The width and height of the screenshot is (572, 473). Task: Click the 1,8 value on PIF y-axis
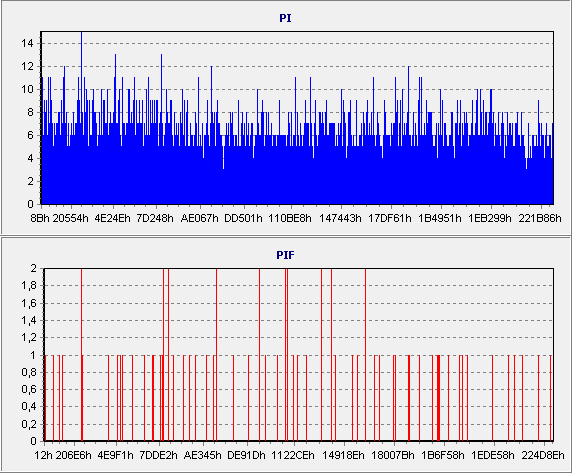point(29,286)
